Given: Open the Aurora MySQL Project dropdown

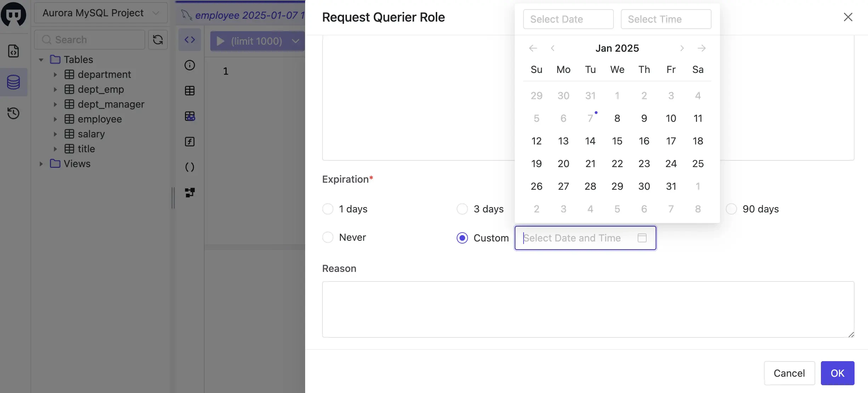Looking at the screenshot, I should [101, 13].
